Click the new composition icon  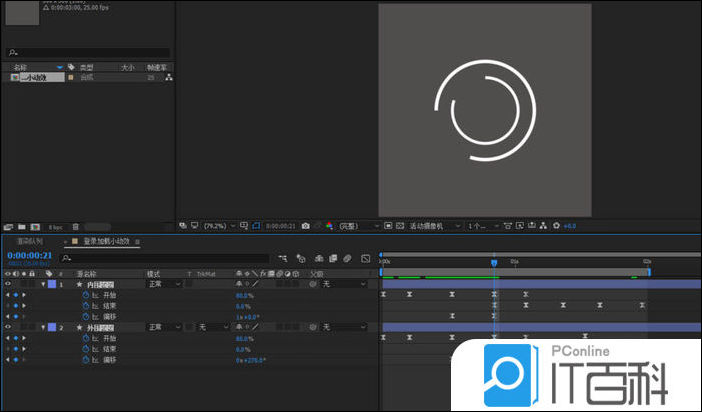coord(34,226)
